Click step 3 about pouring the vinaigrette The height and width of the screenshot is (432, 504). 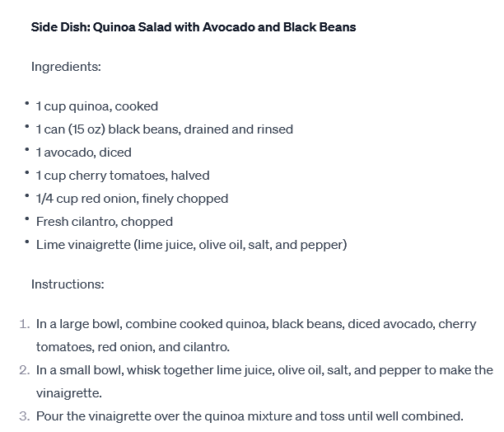250,416
